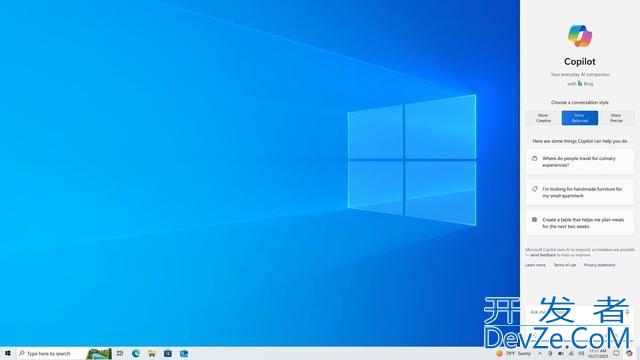
Task: Open Task View from the taskbar
Action: coord(120,353)
